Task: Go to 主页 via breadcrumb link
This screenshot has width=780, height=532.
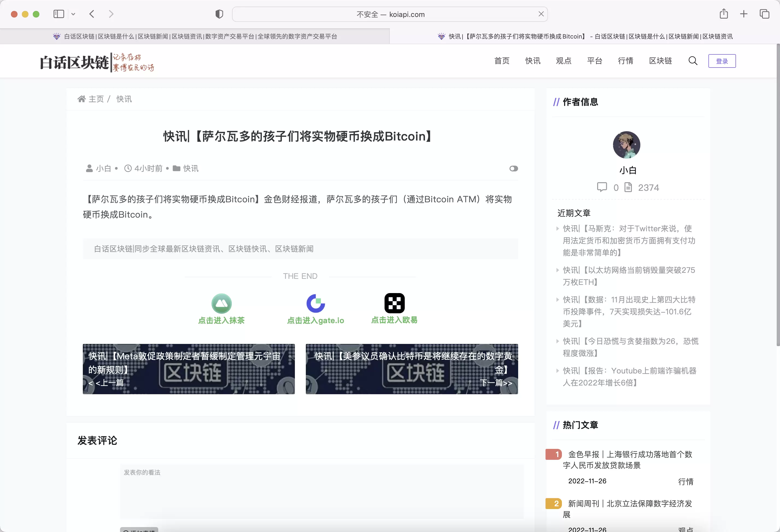Action: (x=96, y=99)
